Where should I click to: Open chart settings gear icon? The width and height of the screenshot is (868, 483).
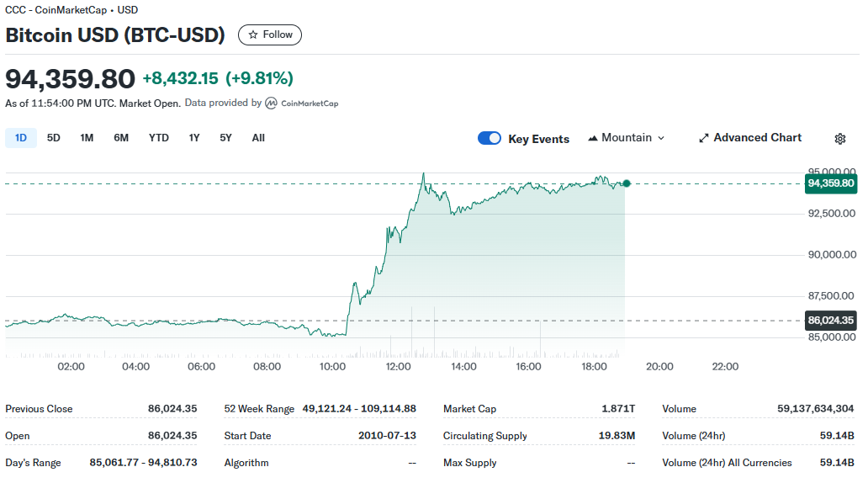pyautogui.click(x=839, y=139)
